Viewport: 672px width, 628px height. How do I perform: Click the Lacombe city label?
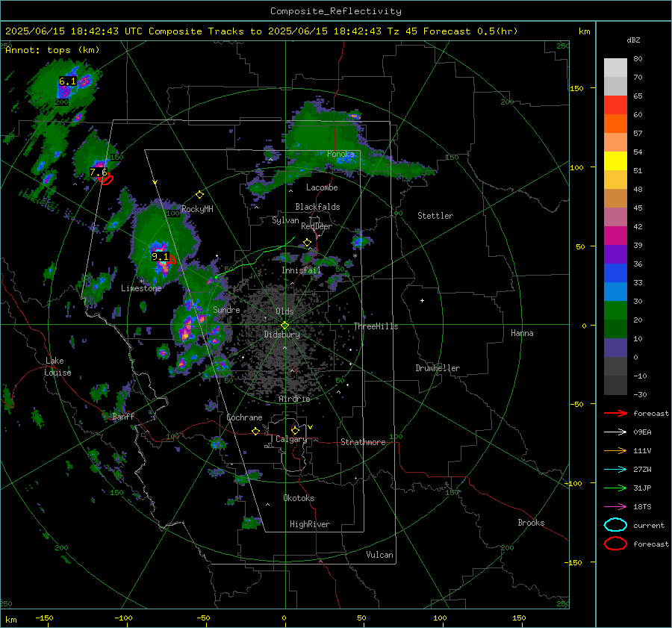click(x=322, y=187)
